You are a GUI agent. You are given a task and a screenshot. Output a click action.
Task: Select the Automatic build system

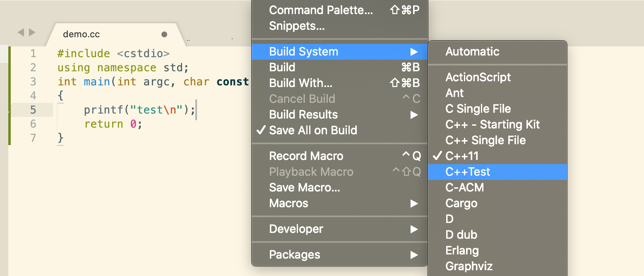tap(473, 52)
